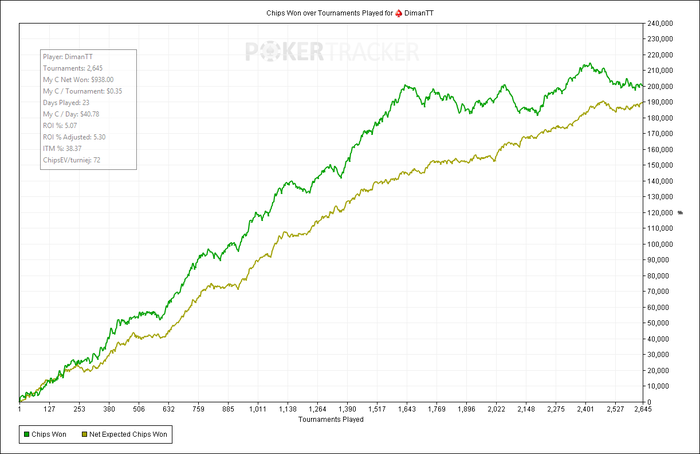This screenshot has height=454, width=700.
Task: Click the x-axis tick label 2,527
Action: pyautogui.click(x=615, y=409)
